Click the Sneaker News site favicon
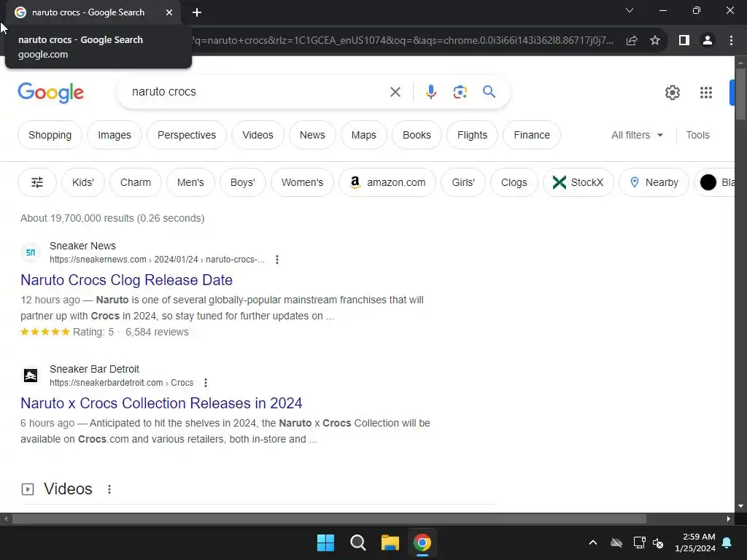 coord(31,252)
